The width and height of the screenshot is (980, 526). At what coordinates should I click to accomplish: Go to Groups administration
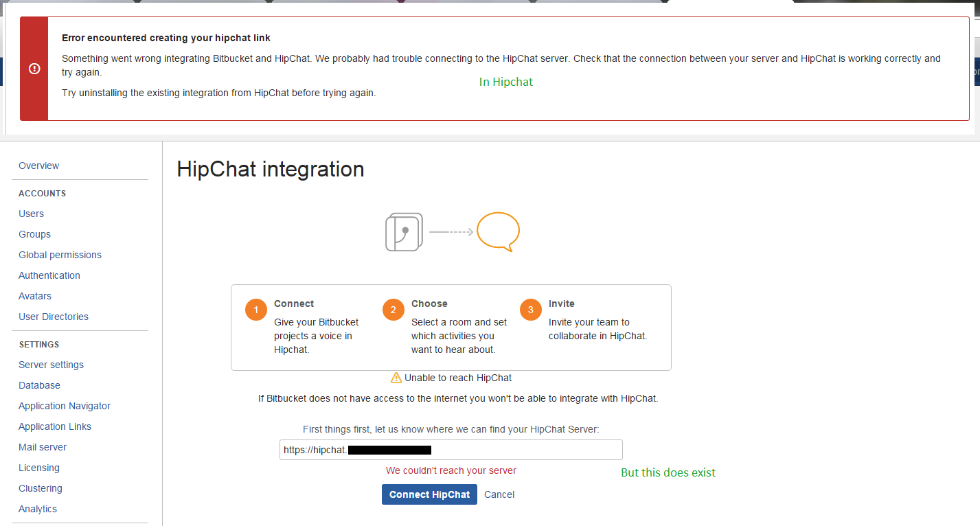pos(35,234)
